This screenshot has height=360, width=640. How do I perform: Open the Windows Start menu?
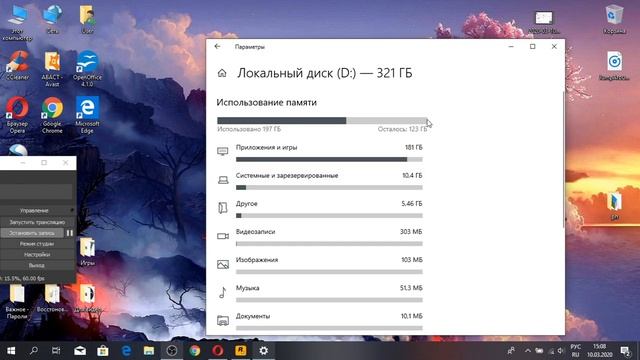pos(11,351)
